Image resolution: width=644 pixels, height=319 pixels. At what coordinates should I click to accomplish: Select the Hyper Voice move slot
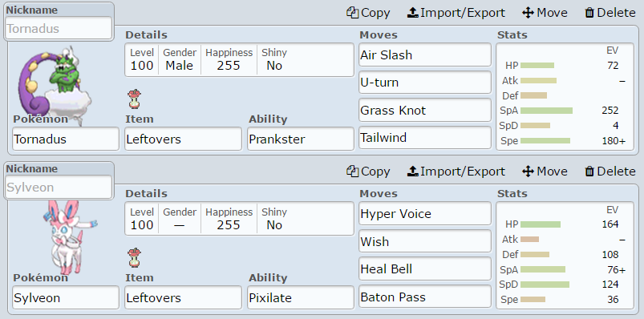(425, 213)
